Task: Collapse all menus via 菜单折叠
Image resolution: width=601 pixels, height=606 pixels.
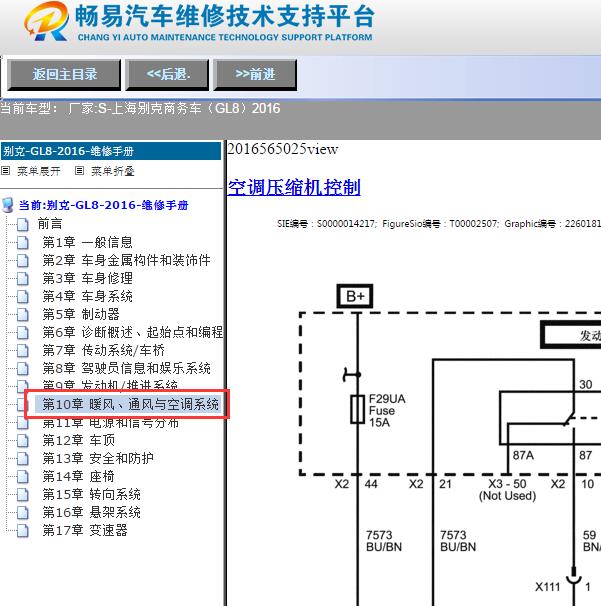Action: click(112, 171)
